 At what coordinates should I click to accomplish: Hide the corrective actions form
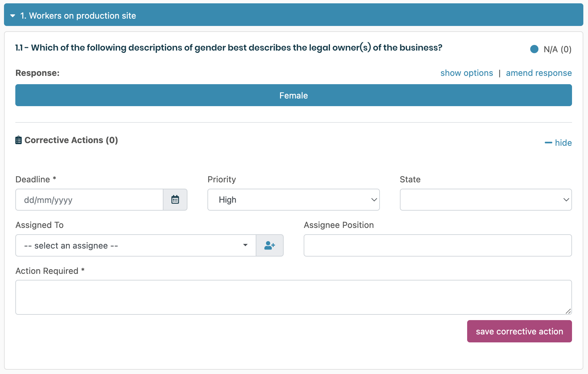click(563, 143)
